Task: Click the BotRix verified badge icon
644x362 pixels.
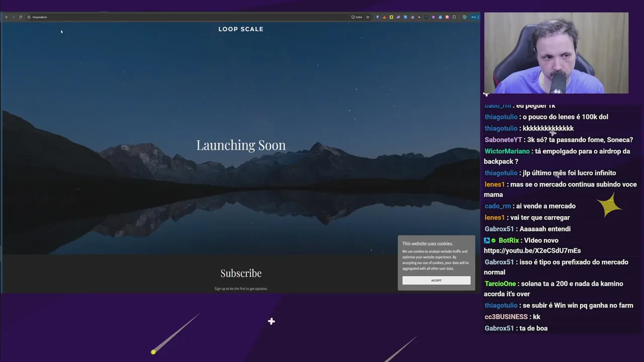Action: tap(494, 240)
